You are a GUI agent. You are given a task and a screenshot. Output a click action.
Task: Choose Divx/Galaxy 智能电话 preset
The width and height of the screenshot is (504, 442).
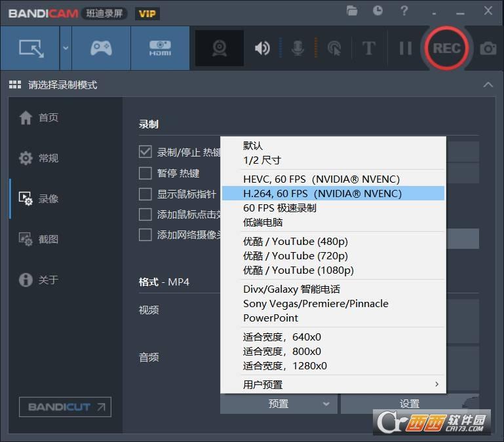[x=333, y=289]
